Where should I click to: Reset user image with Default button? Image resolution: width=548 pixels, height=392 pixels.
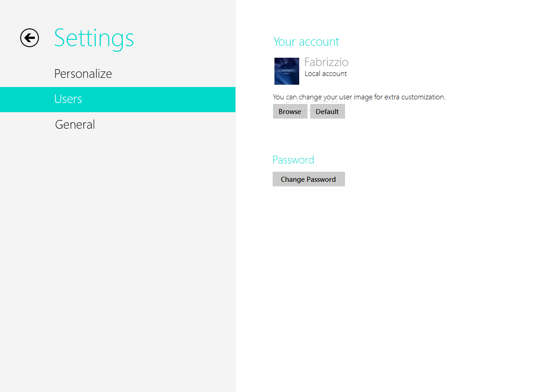[328, 111]
